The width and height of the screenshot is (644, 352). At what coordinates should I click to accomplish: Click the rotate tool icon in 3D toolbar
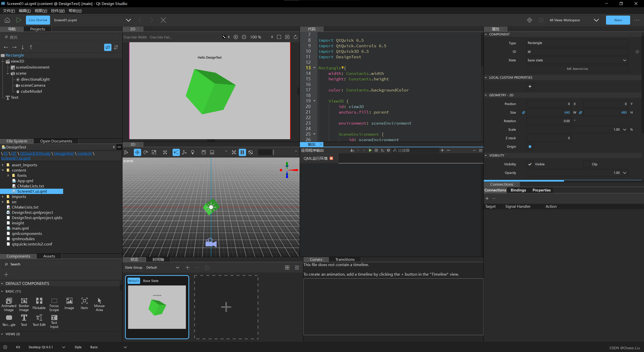pos(145,152)
